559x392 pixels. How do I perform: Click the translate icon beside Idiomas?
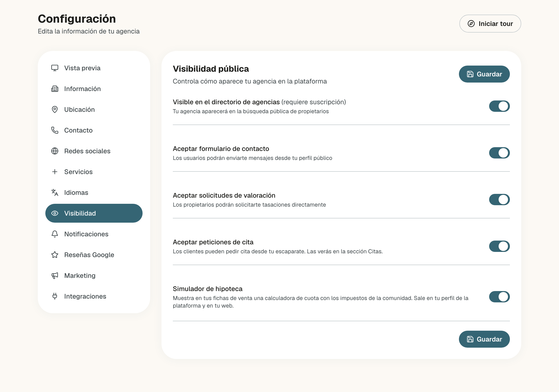pyautogui.click(x=55, y=192)
